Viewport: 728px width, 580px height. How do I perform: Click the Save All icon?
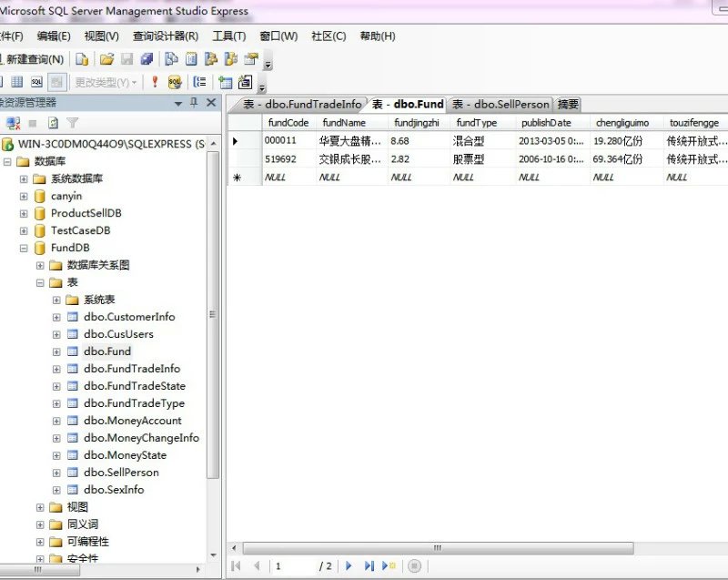(x=147, y=59)
